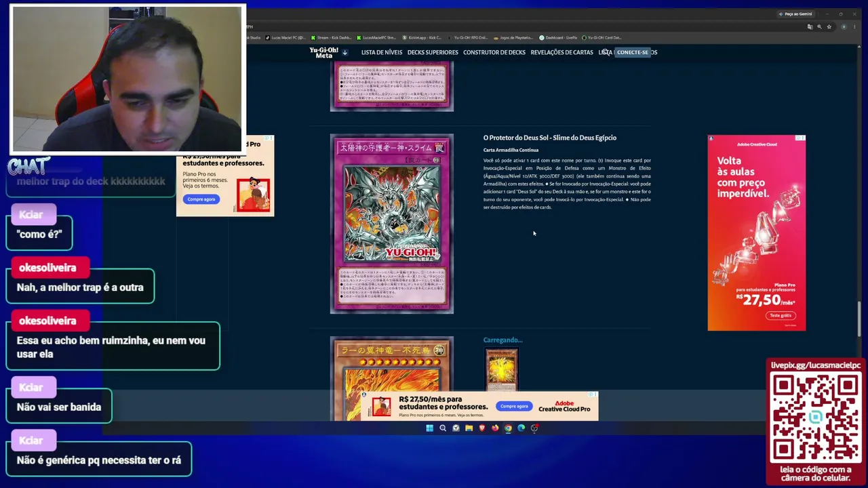Screen dimensions: 868x488
Task: Open the Slime trap card image
Action: click(x=392, y=224)
